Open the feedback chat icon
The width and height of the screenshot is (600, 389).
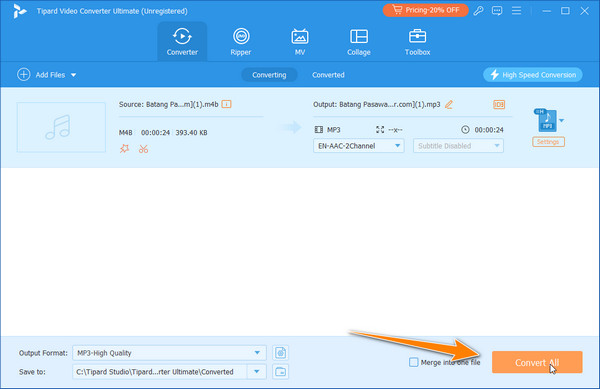pos(497,11)
